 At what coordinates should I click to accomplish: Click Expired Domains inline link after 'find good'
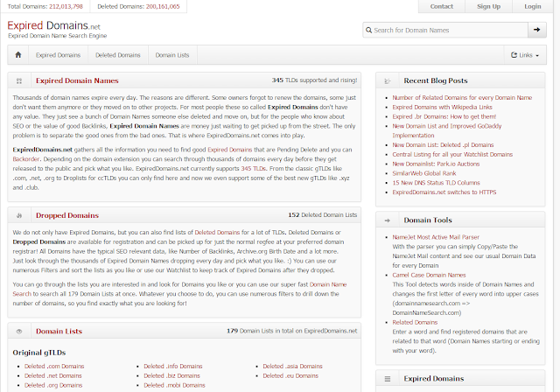[229, 150]
